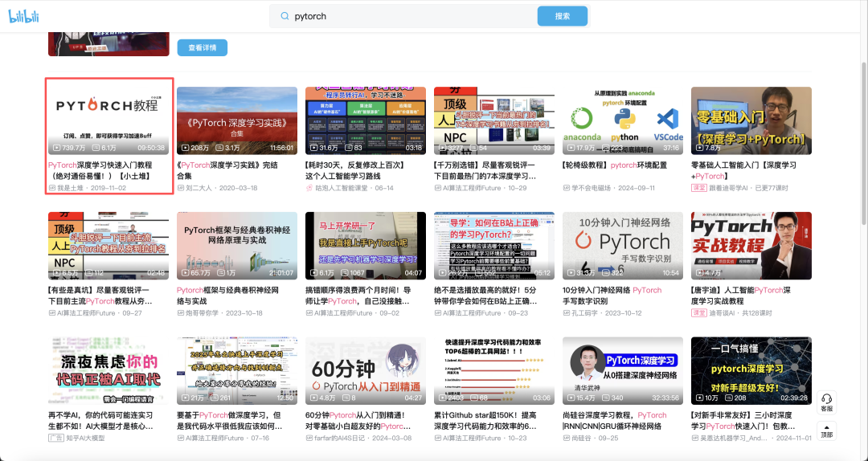The height and width of the screenshot is (461, 868).
Task: Open title 【唐宇迪】人工智能PyTorch深度学习实战教程
Action: point(741,296)
